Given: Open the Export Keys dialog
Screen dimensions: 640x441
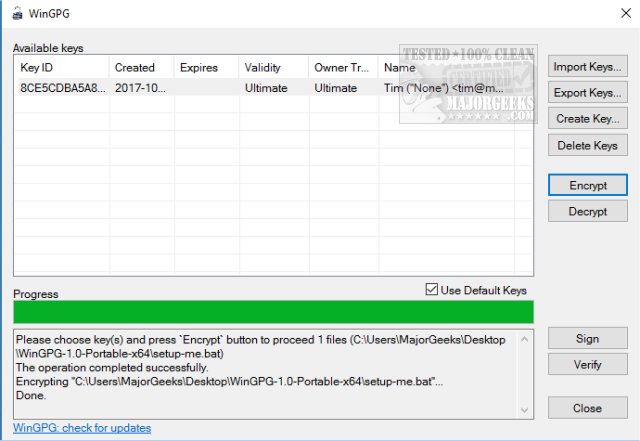Looking at the screenshot, I should (x=587, y=93).
